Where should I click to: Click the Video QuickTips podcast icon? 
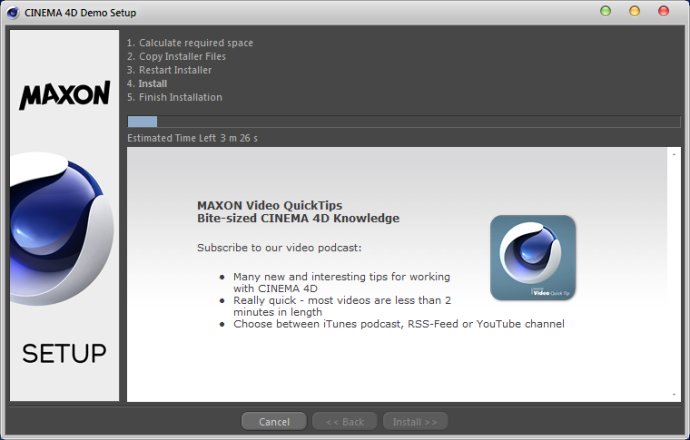tap(533, 258)
